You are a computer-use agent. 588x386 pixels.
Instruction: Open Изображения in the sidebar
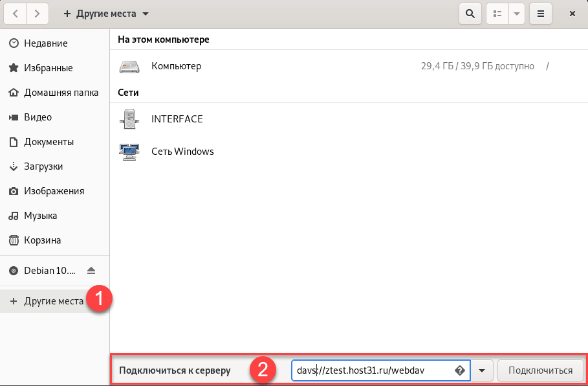click(x=55, y=191)
